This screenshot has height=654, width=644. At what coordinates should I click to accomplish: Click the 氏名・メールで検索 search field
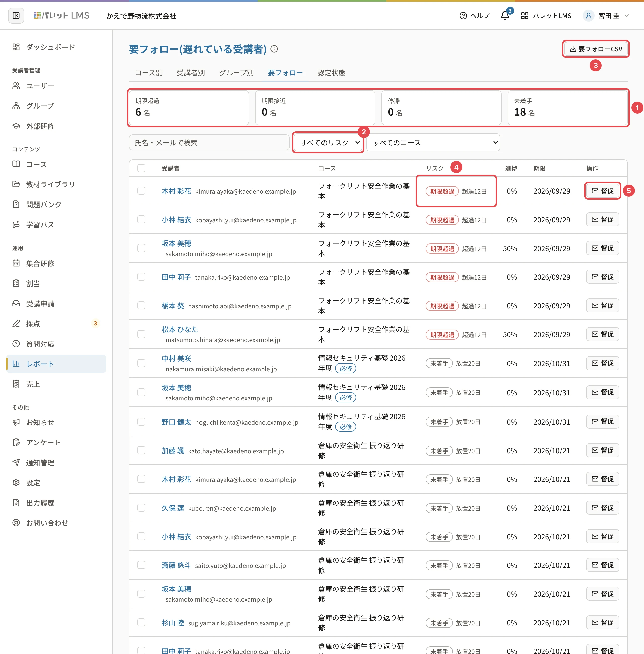point(209,143)
